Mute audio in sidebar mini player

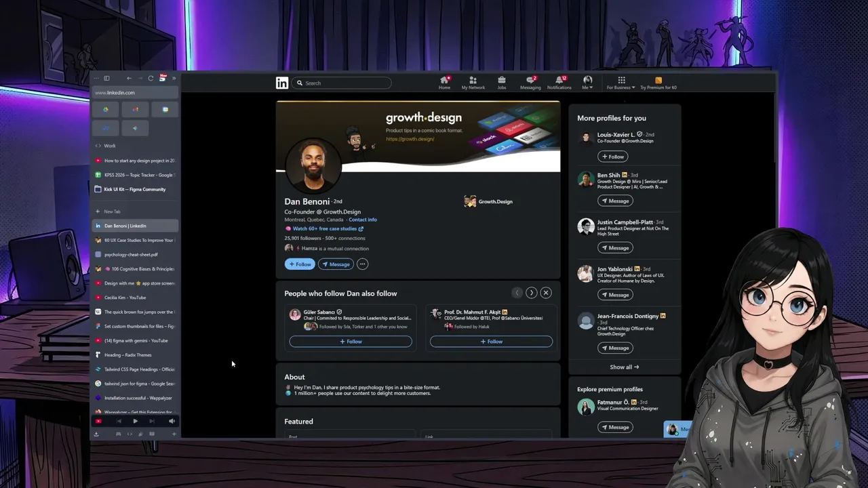(172, 421)
